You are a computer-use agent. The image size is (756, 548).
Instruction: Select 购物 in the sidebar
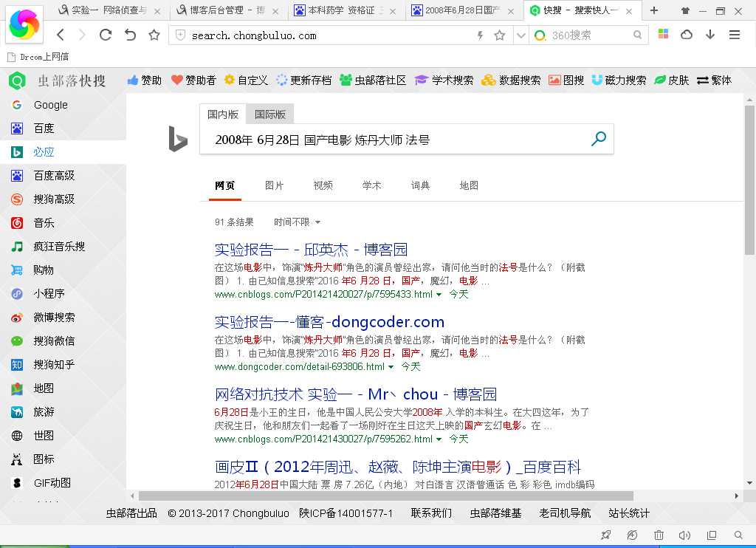click(63, 270)
